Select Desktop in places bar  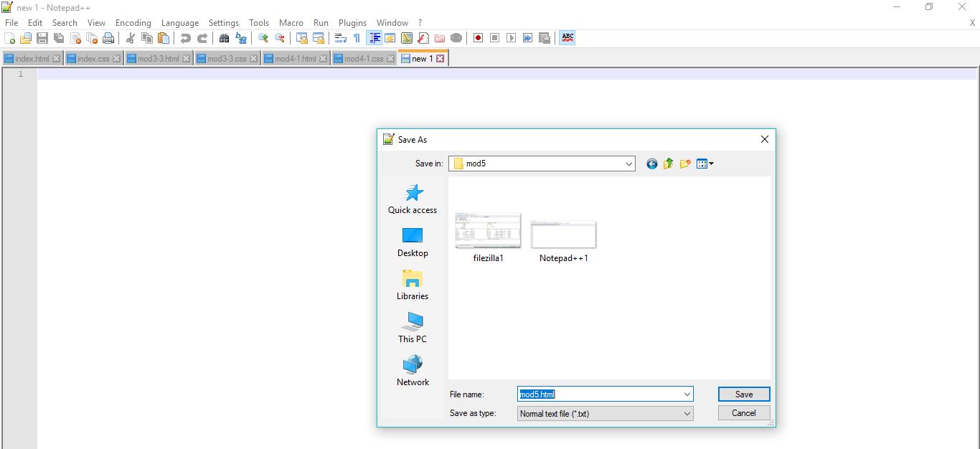tap(413, 242)
